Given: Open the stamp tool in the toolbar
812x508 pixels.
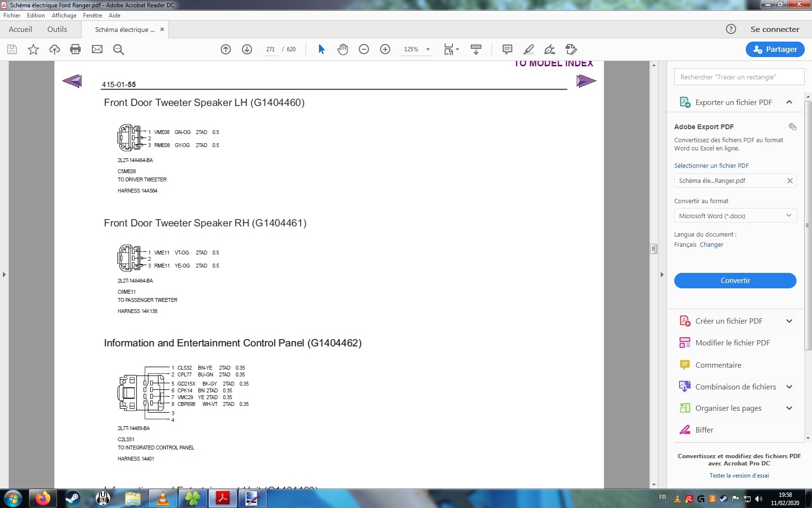Looking at the screenshot, I should pyautogui.click(x=571, y=49).
